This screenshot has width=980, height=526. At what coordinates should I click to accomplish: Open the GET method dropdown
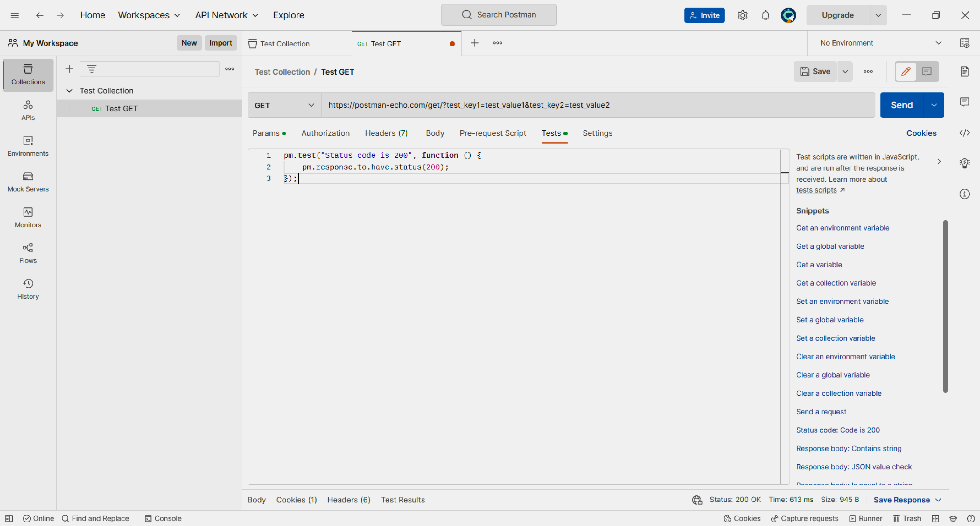click(284, 105)
